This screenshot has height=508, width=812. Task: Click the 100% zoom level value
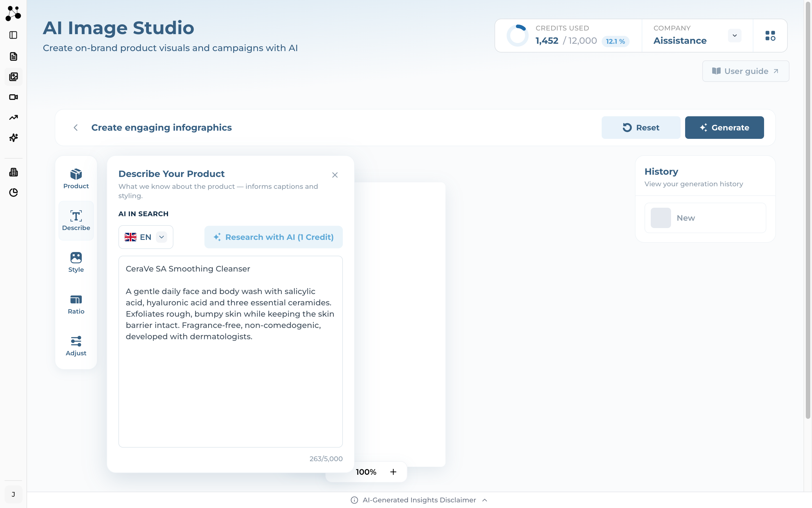(x=366, y=472)
